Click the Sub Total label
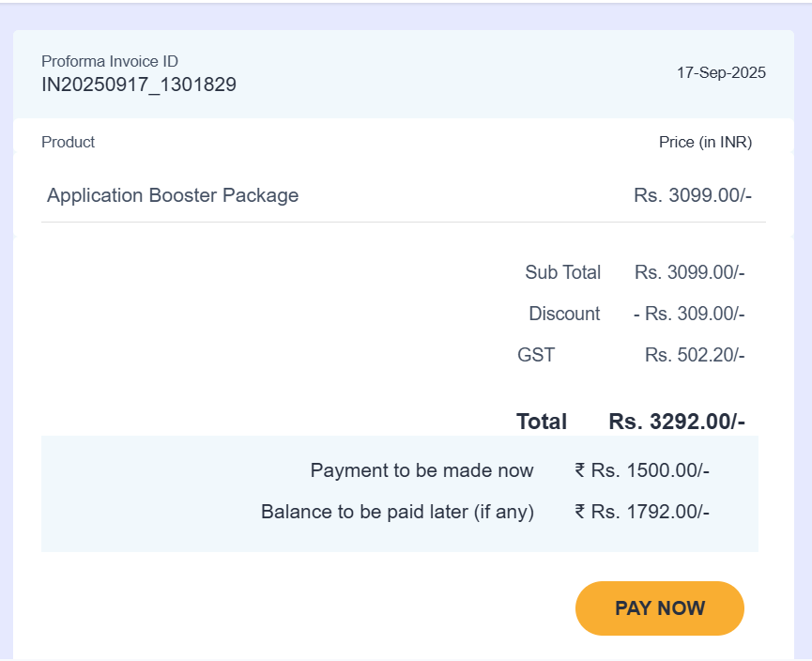This screenshot has height=661, width=812. 562,272
